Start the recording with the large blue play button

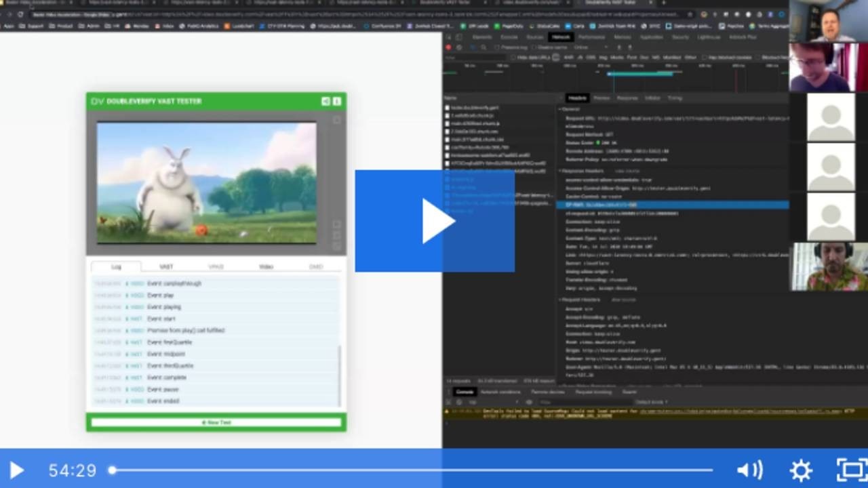(435, 221)
